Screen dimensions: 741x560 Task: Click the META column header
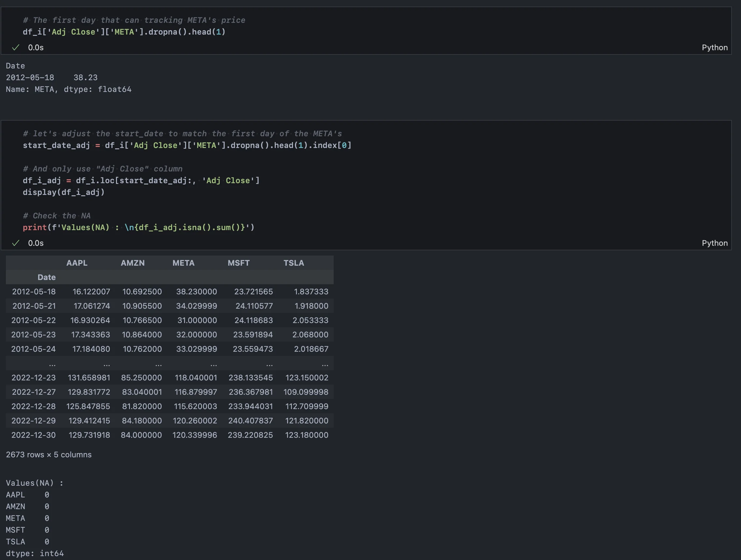[183, 263]
